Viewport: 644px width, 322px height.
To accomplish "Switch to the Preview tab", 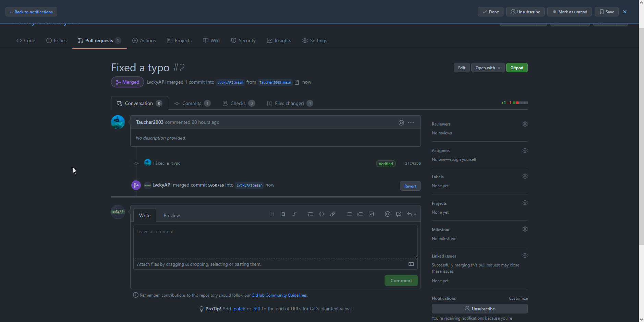I will tap(171, 215).
